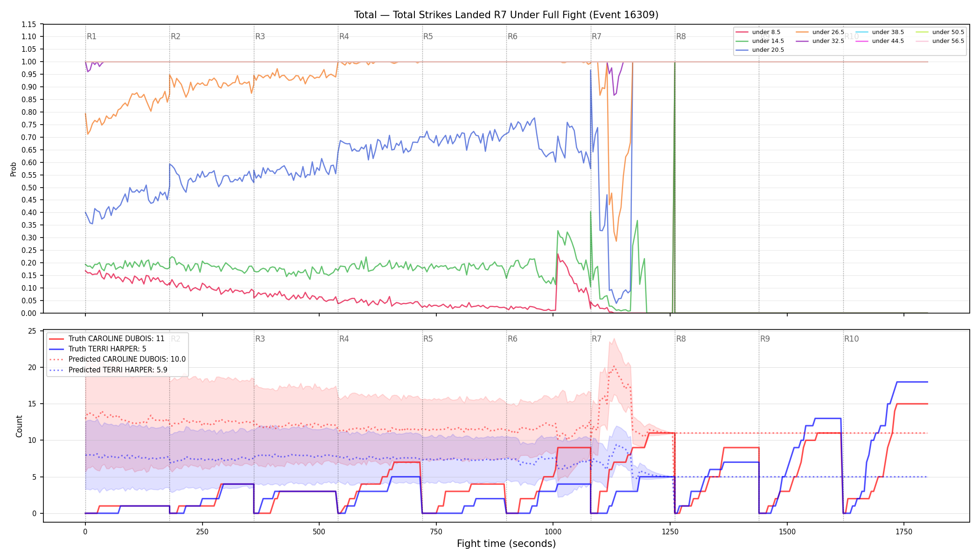
Task: Click the 1750 tick on the time axis
Action: [904, 532]
